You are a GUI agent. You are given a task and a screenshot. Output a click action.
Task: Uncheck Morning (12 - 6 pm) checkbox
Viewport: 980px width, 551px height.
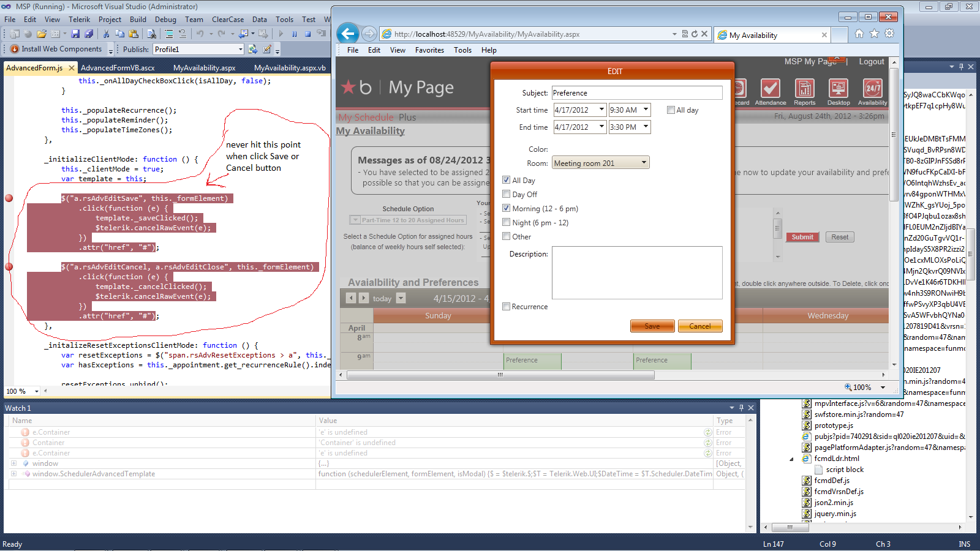507,208
